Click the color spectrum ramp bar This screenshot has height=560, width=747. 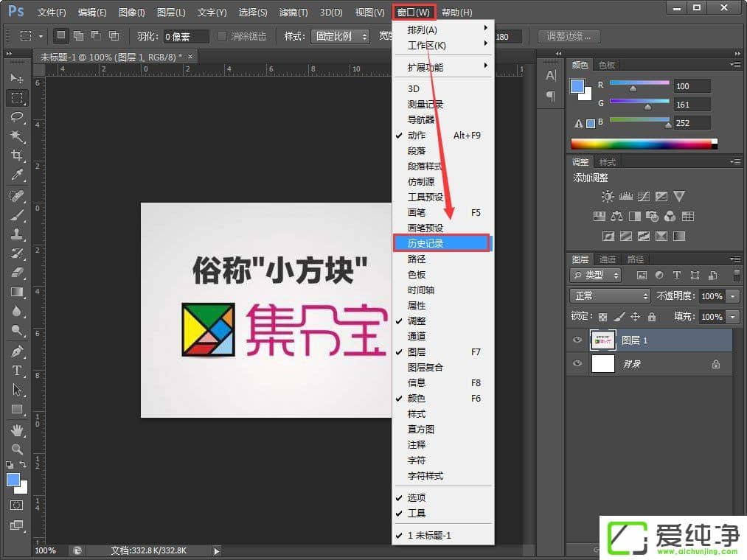point(642,144)
